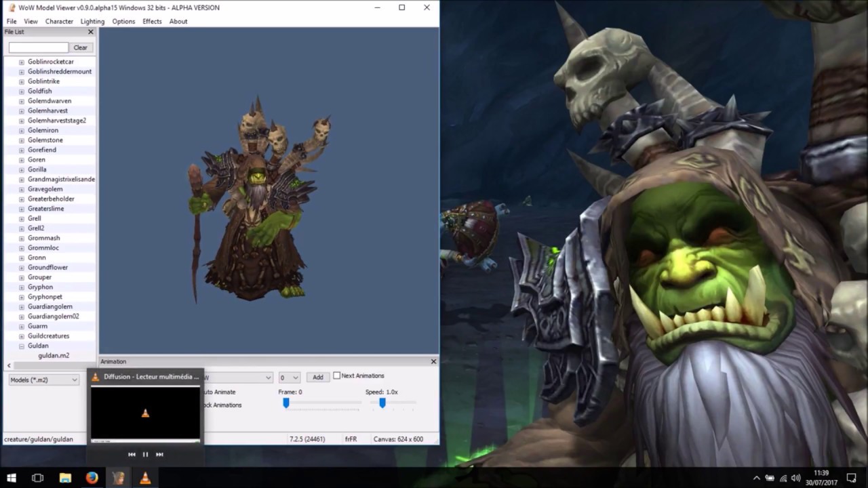Select Guardiangolem02 in the file list
The image size is (868, 488).
[54, 317]
